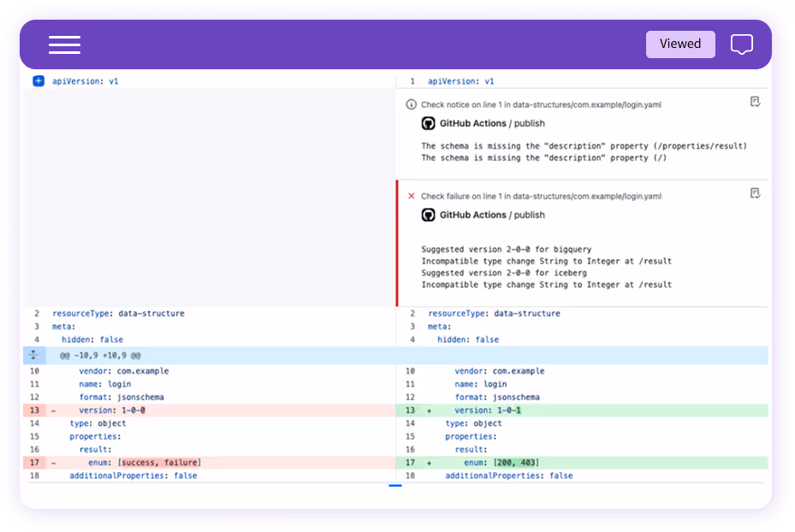This screenshot has width=795, height=532.
Task: Click 'Suggested version 2-0-0 for bigquery' message
Action: [x=506, y=249]
